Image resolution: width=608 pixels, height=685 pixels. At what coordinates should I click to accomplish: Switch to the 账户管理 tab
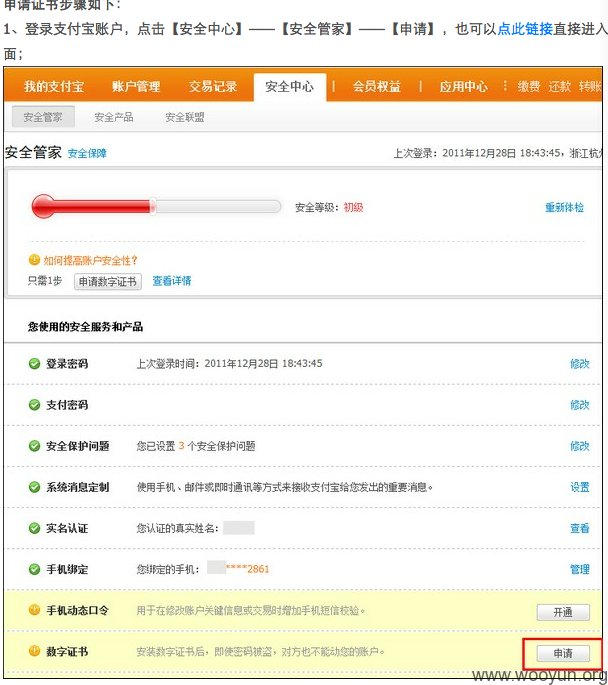(136, 86)
